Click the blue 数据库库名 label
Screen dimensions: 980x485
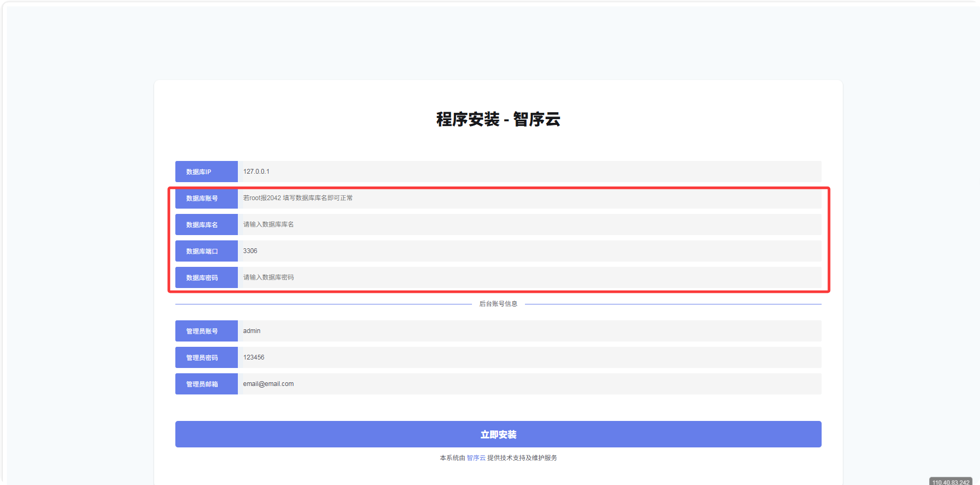(206, 224)
